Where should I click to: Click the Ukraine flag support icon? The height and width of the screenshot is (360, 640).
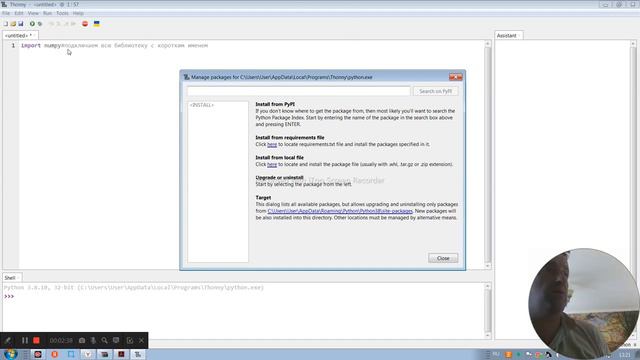pos(97,24)
